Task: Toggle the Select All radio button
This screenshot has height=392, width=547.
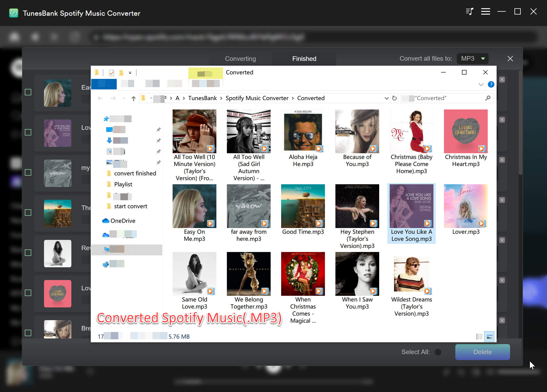Action: (x=438, y=352)
